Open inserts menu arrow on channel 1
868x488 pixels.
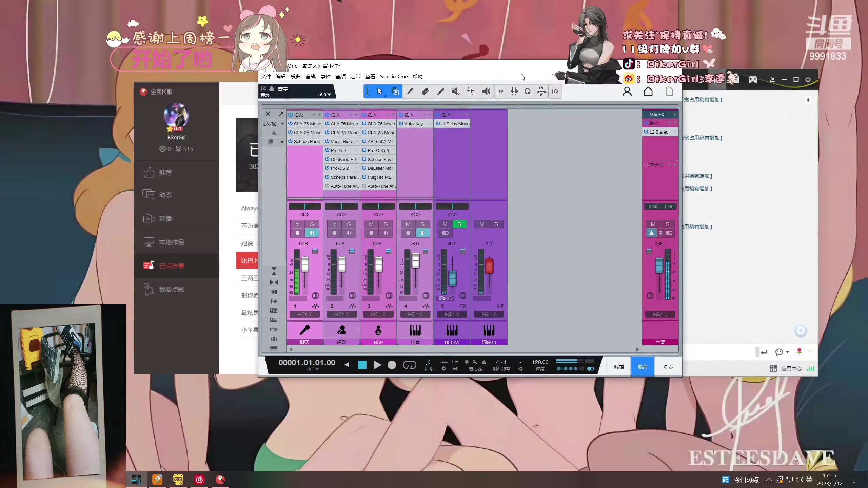[x=314, y=115]
